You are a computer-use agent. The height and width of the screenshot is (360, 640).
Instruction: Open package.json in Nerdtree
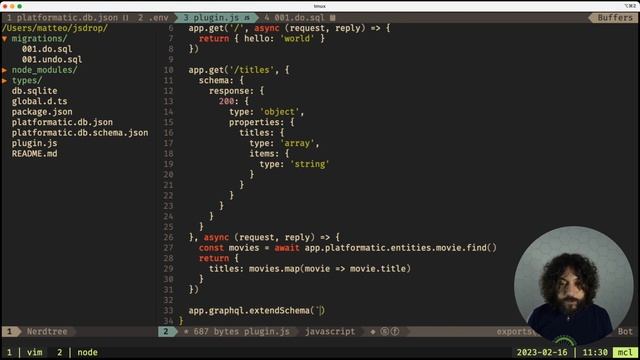pyautogui.click(x=42, y=112)
